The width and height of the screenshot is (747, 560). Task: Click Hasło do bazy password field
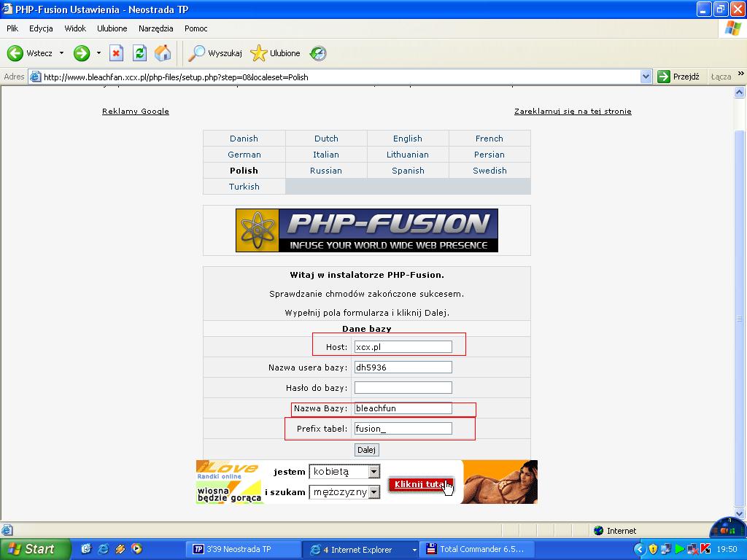click(403, 388)
